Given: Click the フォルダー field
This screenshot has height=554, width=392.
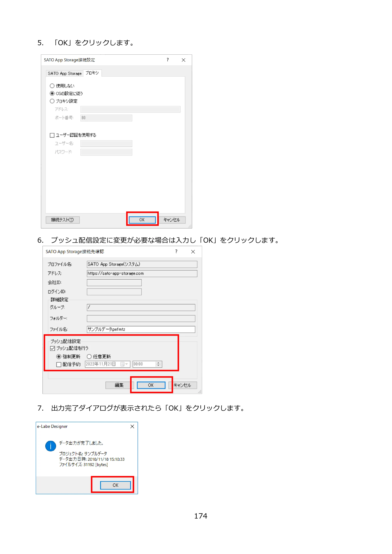Looking at the screenshot, I should click(141, 319).
